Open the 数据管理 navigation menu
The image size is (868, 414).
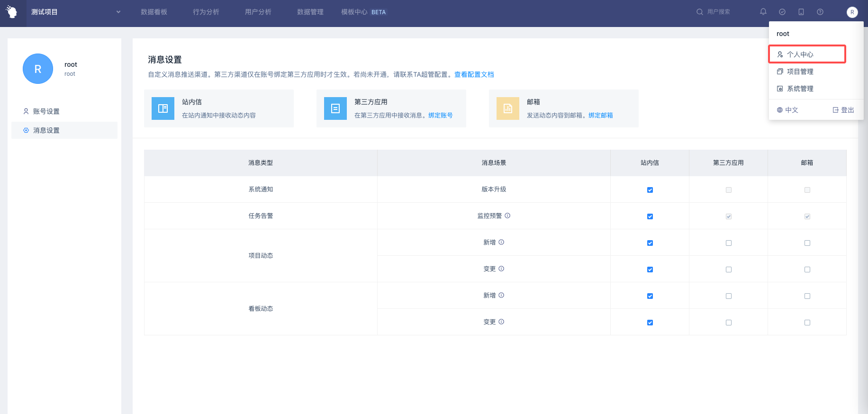[310, 12]
